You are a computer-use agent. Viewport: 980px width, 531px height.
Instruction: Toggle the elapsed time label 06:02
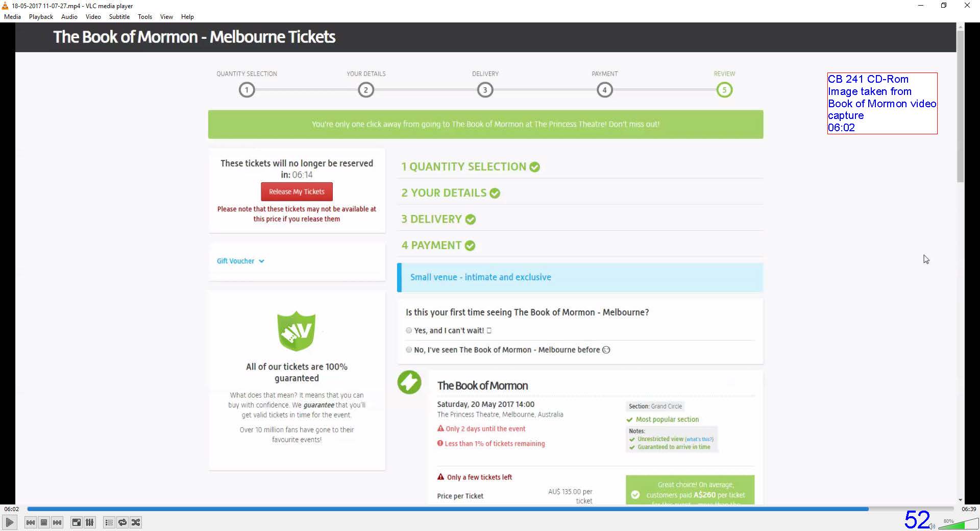(11, 509)
